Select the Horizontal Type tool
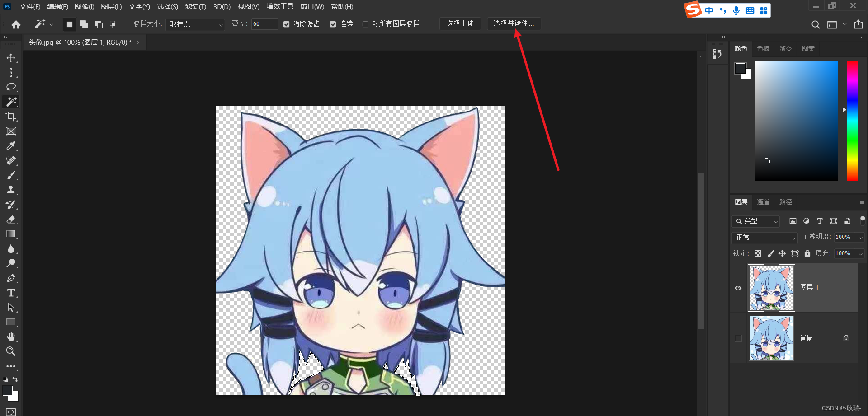This screenshot has width=868, height=416. [11, 293]
